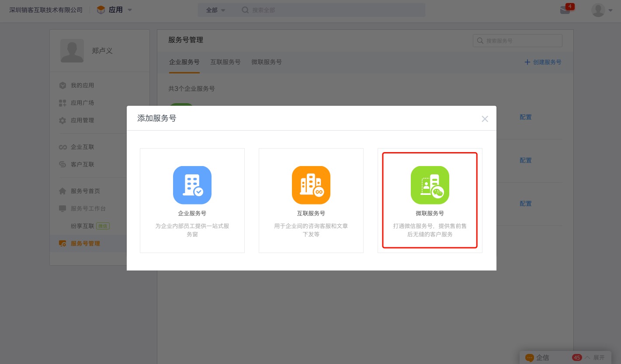This screenshot has width=621, height=364.
Task: Click the 企业服务号 card title
Action: click(x=192, y=213)
